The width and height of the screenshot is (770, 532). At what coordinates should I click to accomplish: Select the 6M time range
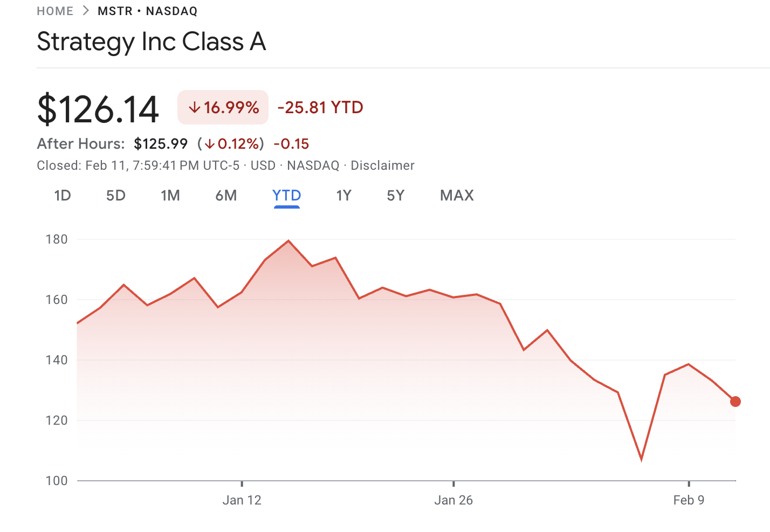(226, 196)
